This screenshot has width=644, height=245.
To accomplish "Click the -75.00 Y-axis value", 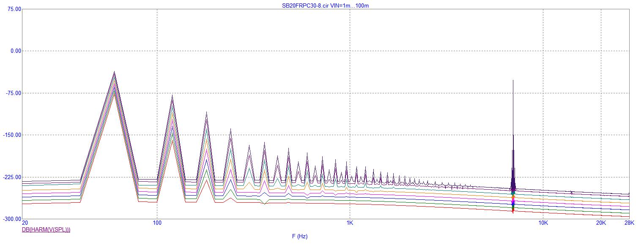I will point(14,93).
